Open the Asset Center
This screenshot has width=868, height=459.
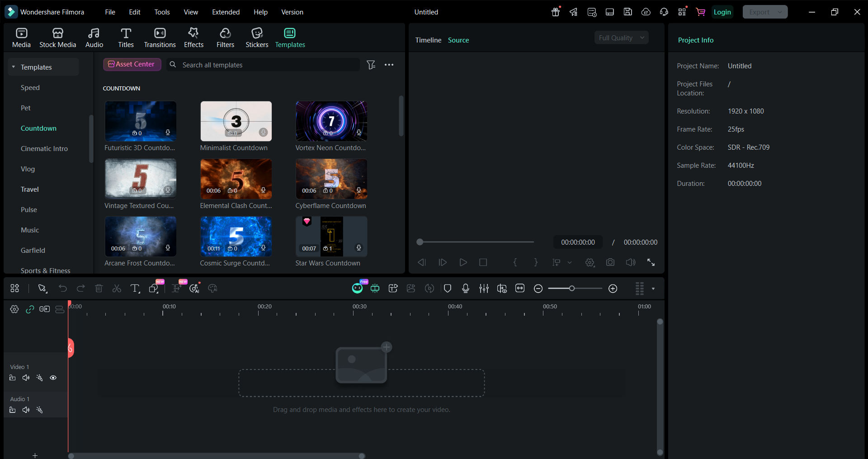[132, 64]
